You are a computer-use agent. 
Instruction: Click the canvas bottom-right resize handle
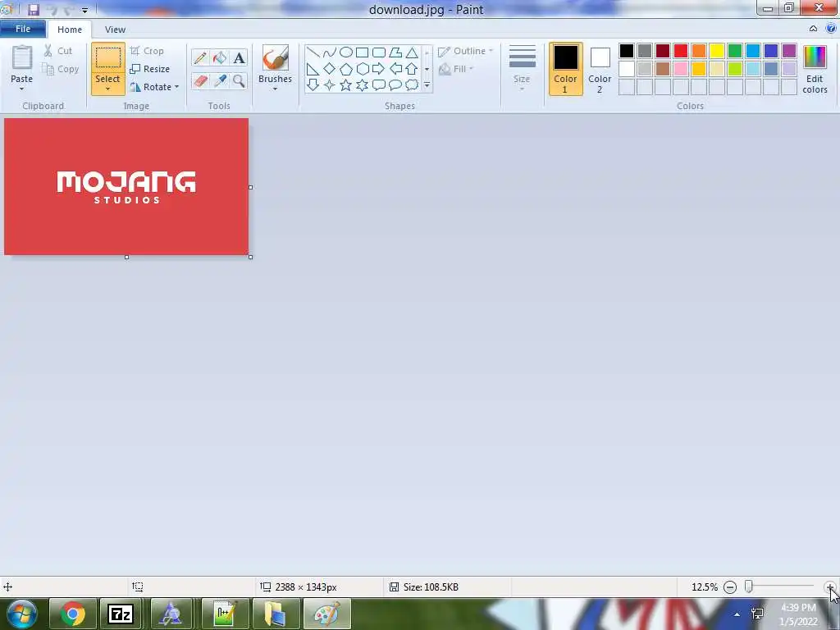[x=251, y=257]
